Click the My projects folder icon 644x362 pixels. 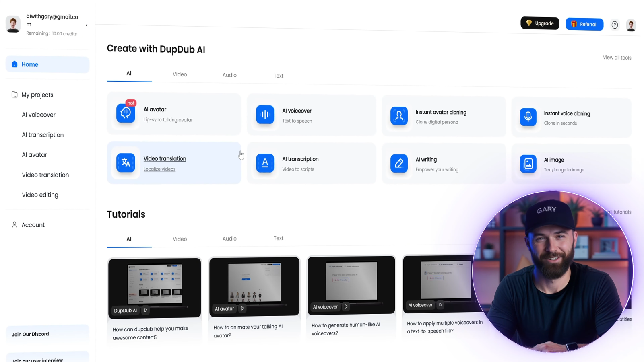click(x=14, y=95)
